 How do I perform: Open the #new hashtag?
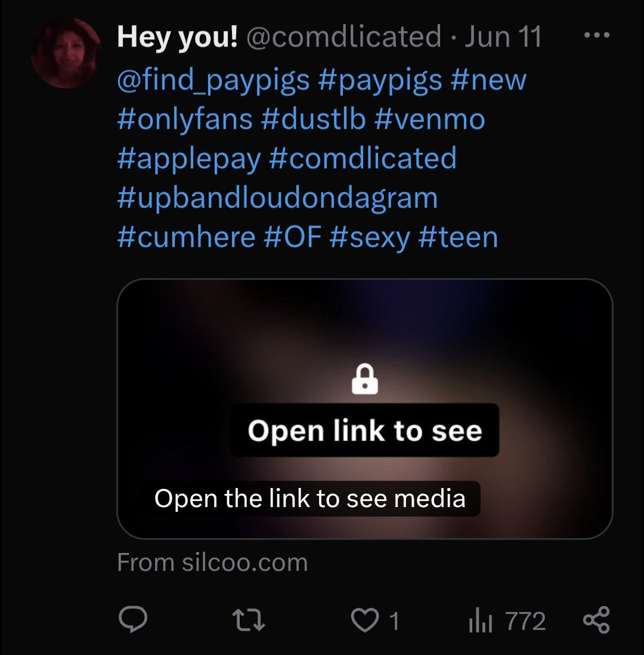pyautogui.click(x=488, y=81)
